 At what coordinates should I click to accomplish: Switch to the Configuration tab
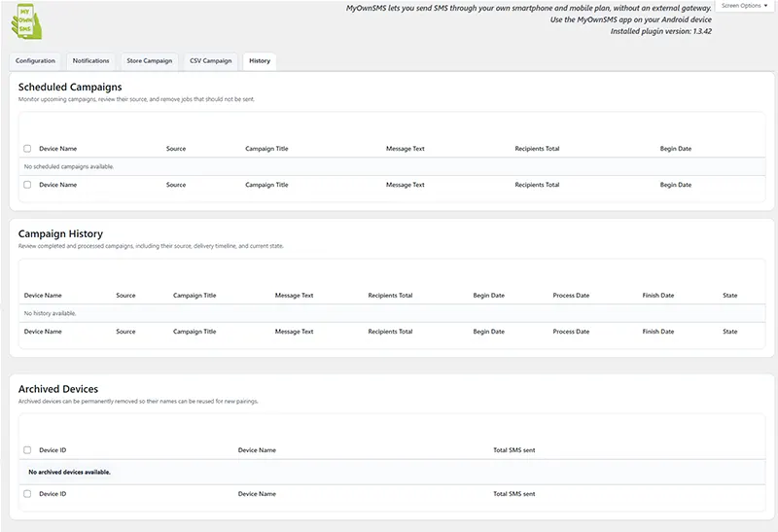tap(36, 61)
